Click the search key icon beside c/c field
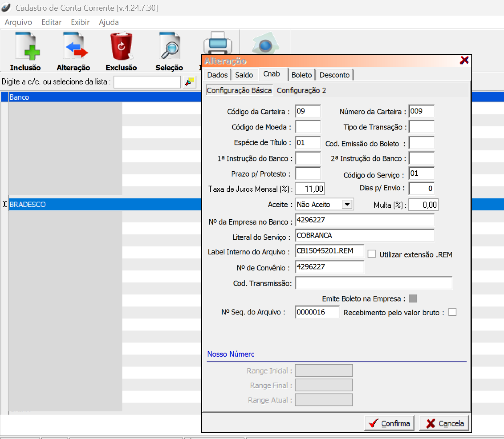The width and height of the screenshot is (504, 439). (189, 82)
